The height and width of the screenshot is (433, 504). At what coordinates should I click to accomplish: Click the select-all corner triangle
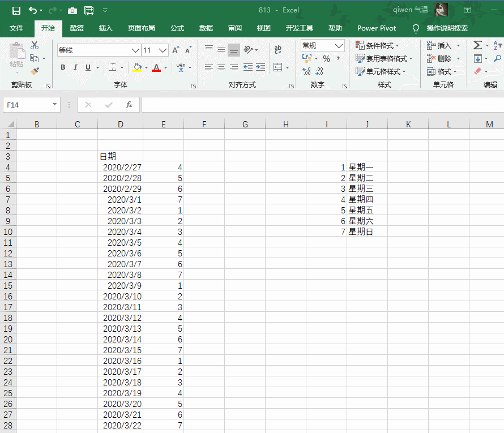pos(11,124)
